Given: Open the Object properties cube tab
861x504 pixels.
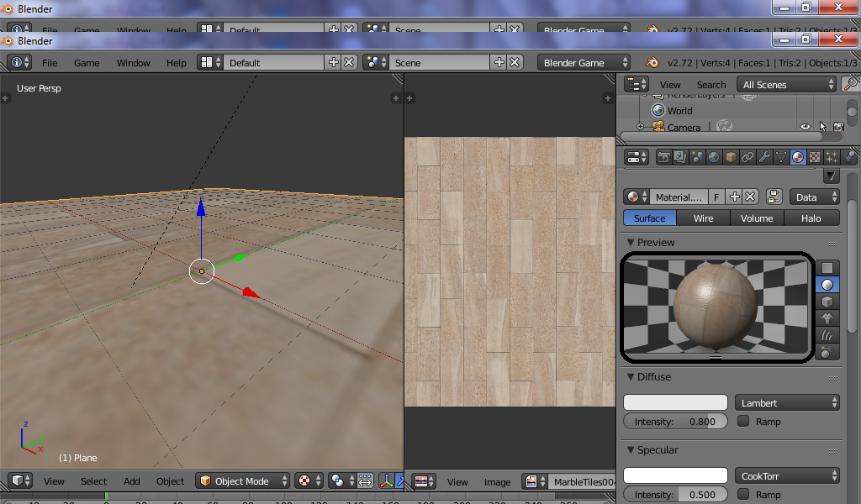Looking at the screenshot, I should pyautogui.click(x=731, y=157).
